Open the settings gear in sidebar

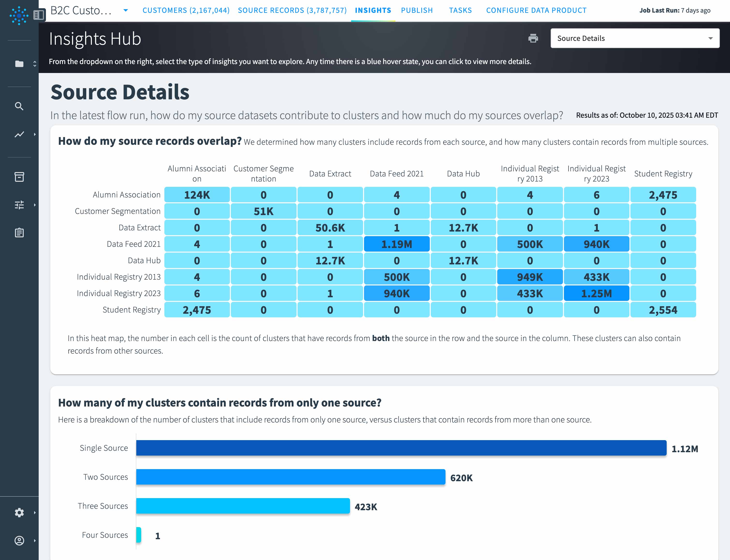click(x=19, y=512)
